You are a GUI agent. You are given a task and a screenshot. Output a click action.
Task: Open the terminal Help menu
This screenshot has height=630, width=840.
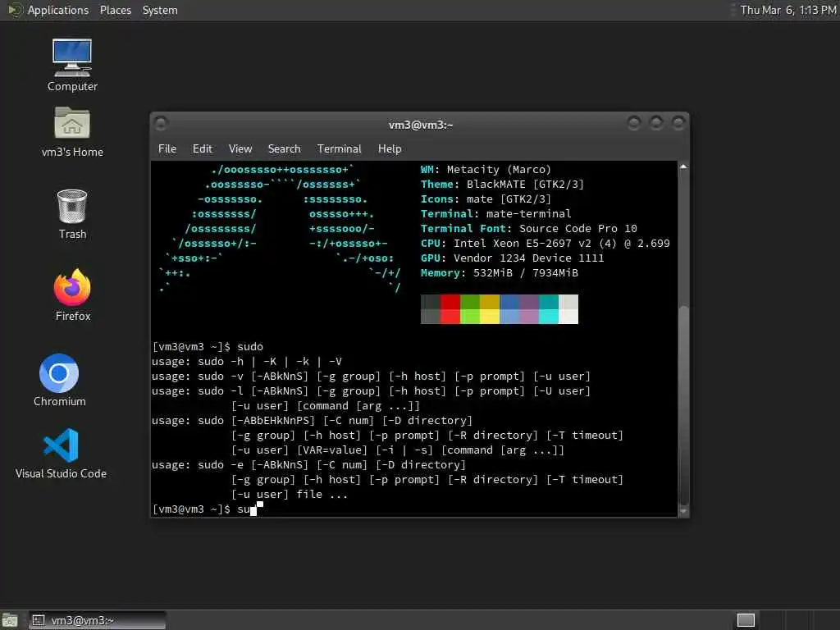point(390,149)
